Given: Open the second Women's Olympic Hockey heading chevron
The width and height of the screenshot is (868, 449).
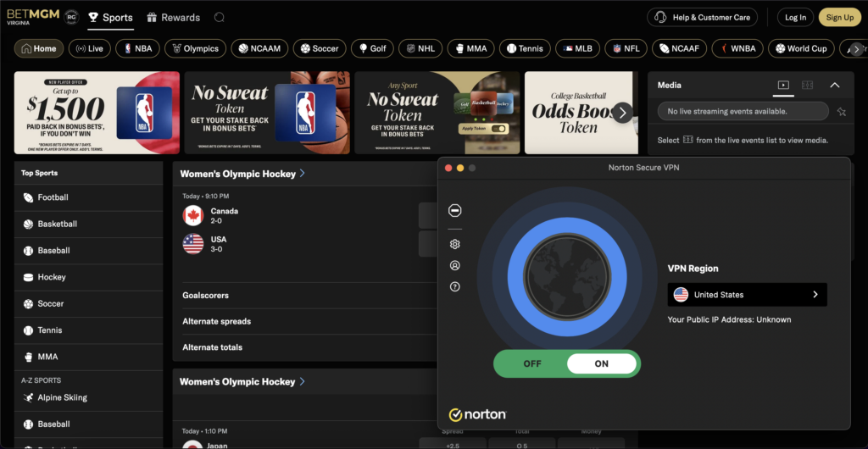Looking at the screenshot, I should [303, 381].
